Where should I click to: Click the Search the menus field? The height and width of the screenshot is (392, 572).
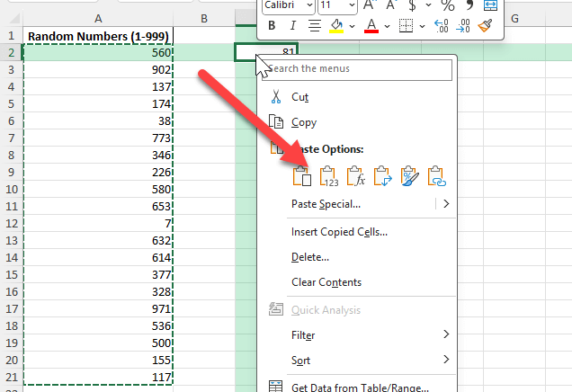coord(357,68)
